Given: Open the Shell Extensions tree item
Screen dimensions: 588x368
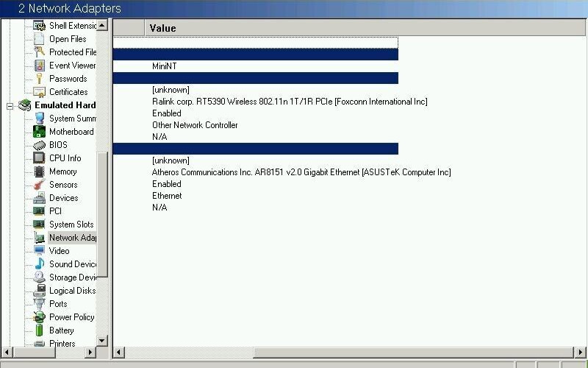Looking at the screenshot, I should (x=73, y=26).
